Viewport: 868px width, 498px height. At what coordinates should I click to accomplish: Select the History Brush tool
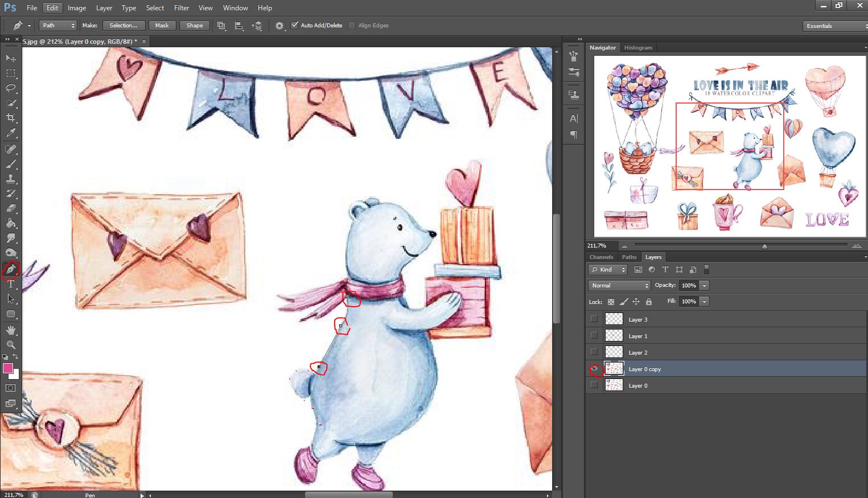pos(11,194)
